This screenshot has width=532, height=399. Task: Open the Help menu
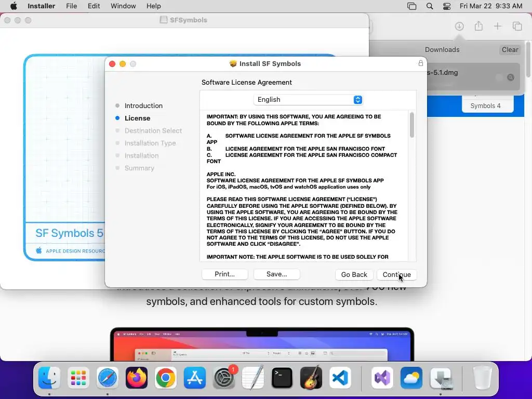[153, 6]
